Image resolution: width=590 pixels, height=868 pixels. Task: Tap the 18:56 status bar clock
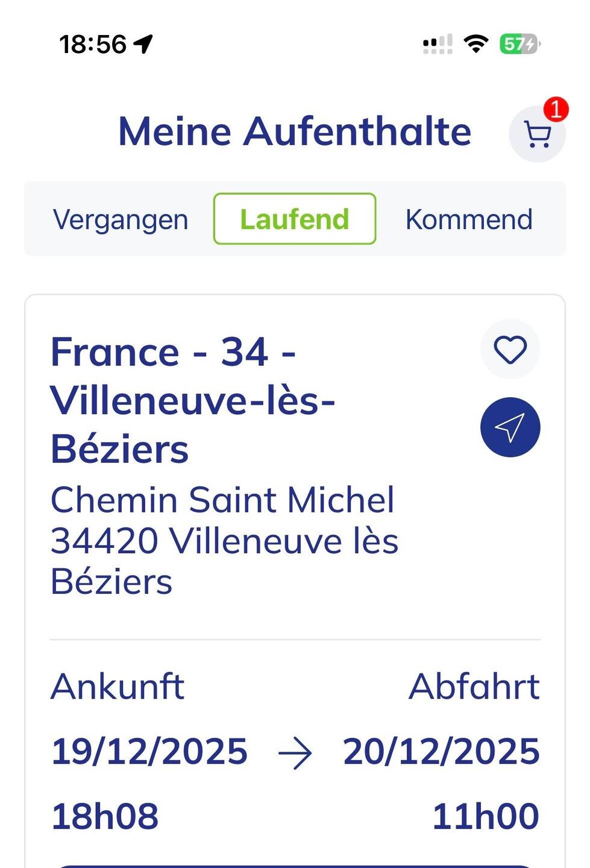(93, 44)
